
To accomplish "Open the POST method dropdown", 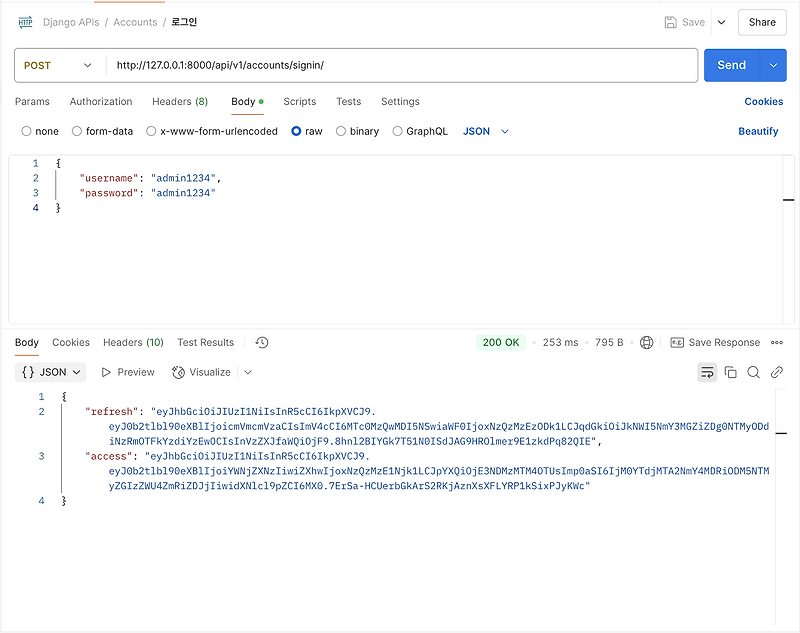I will point(58,65).
